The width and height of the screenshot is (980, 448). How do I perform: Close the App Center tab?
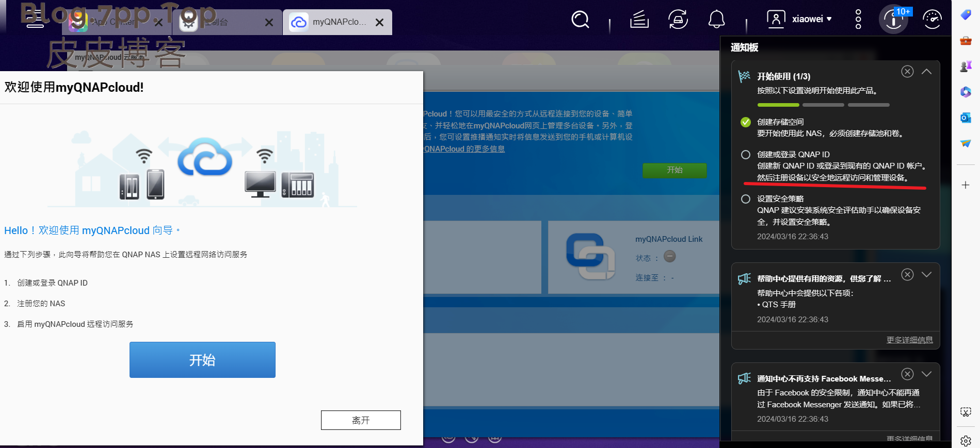(x=158, y=22)
